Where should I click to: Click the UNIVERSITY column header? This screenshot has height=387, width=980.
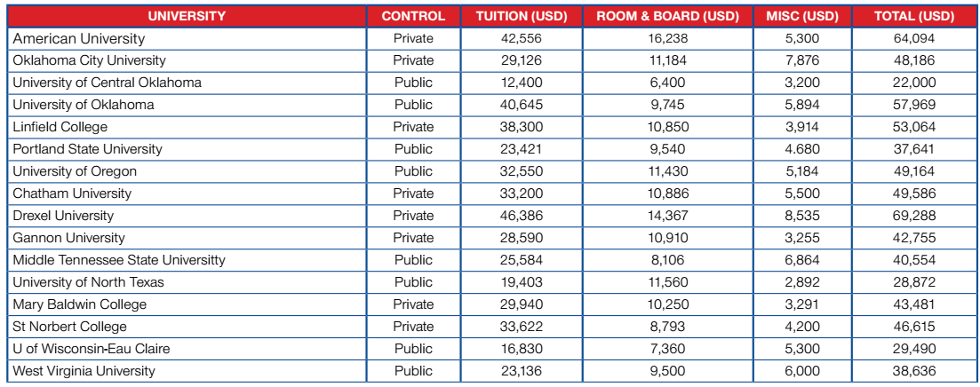tap(187, 16)
